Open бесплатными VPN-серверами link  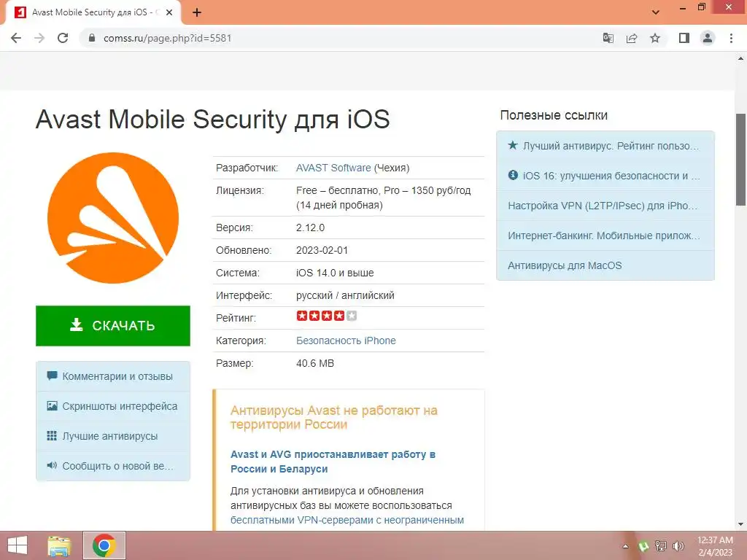coord(347,520)
